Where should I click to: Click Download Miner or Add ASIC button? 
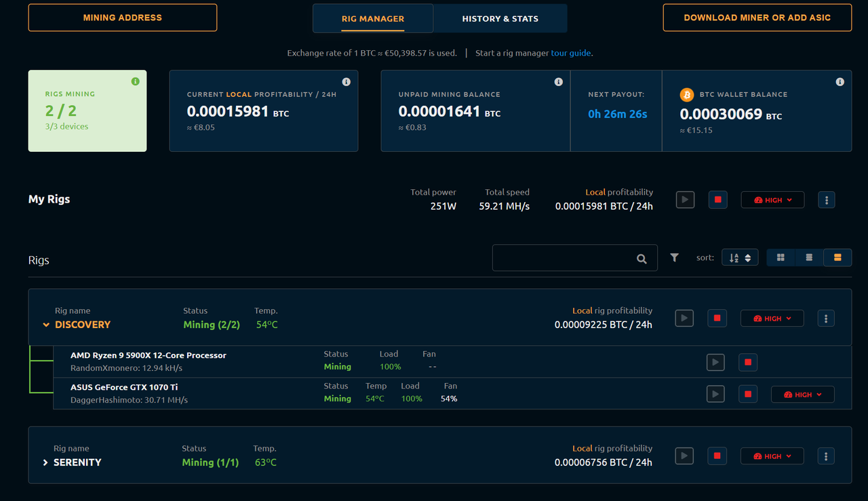tap(757, 18)
